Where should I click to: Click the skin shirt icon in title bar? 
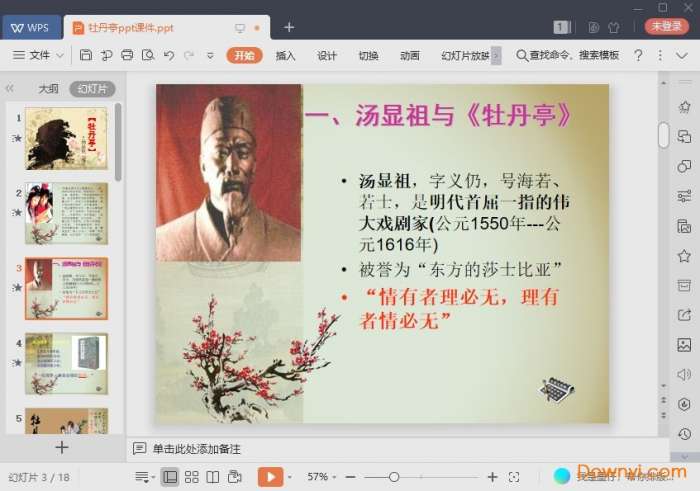click(614, 28)
